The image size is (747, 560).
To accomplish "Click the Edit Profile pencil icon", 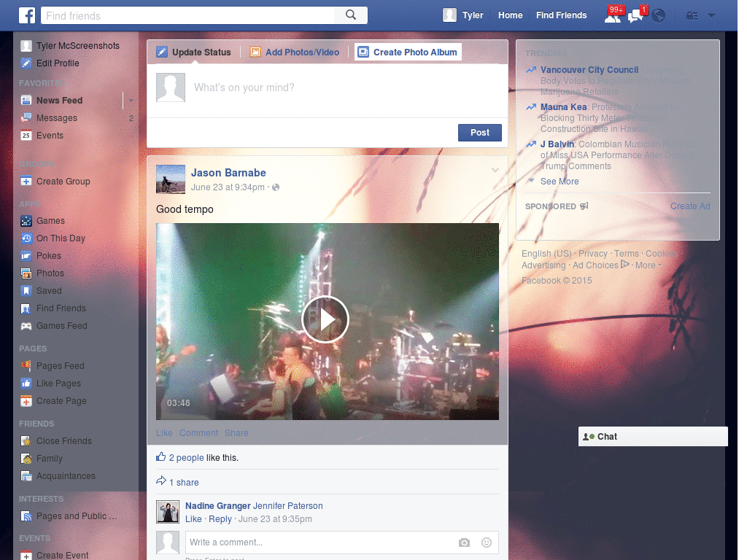I will click(26, 63).
